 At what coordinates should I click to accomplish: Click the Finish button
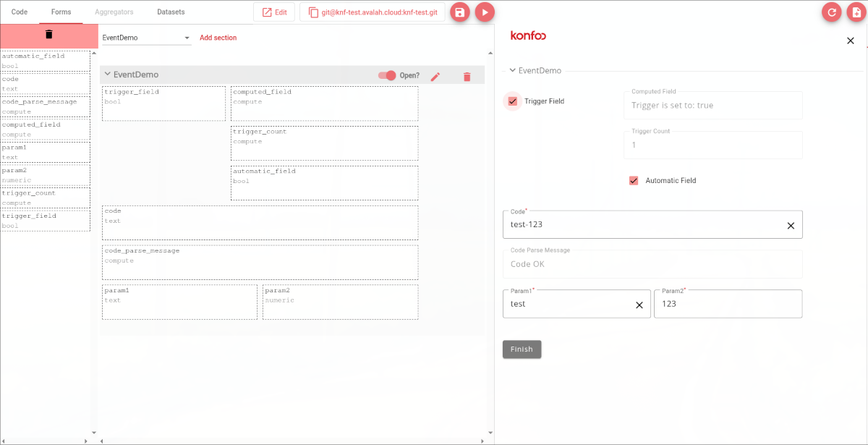(x=522, y=349)
